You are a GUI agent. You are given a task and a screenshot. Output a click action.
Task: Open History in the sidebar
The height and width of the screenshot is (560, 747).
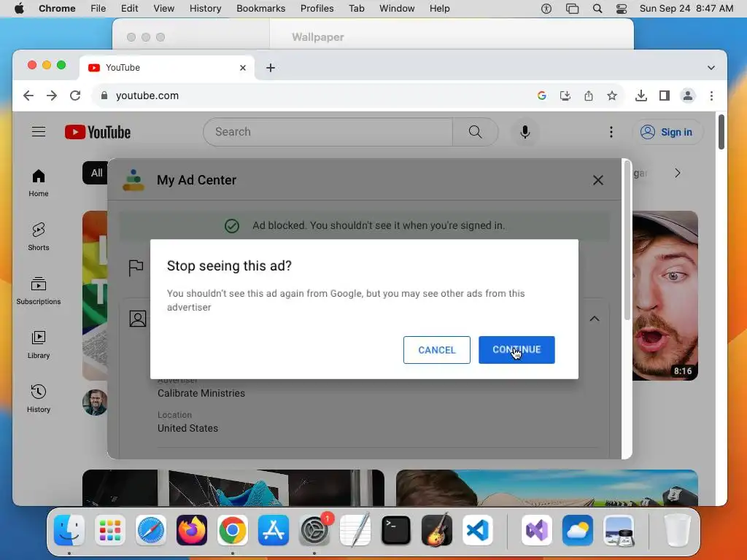39,399
